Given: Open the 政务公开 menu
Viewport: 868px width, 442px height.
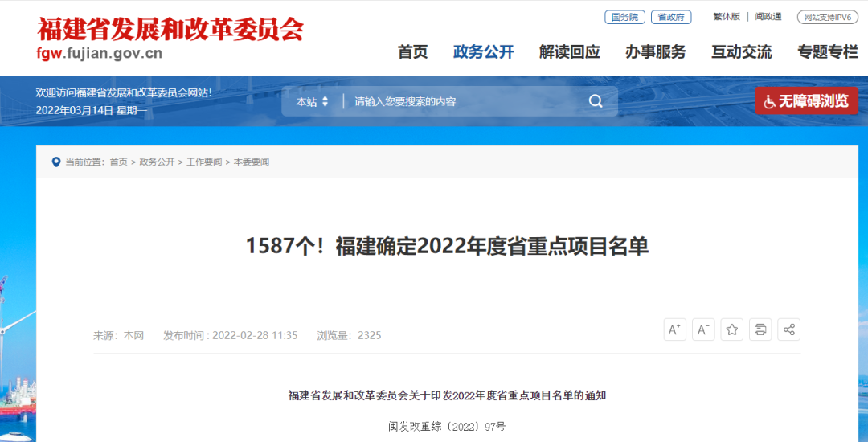Looking at the screenshot, I should (483, 52).
